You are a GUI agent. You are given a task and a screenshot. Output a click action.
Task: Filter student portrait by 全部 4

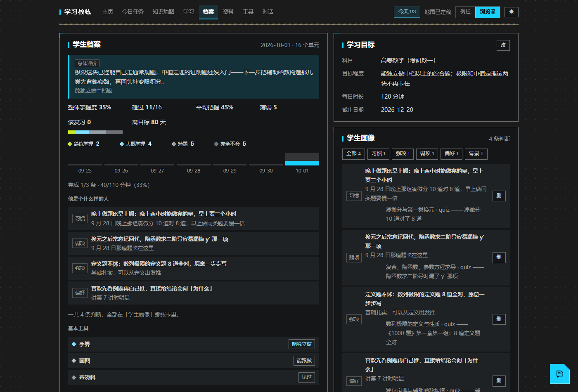353,154
